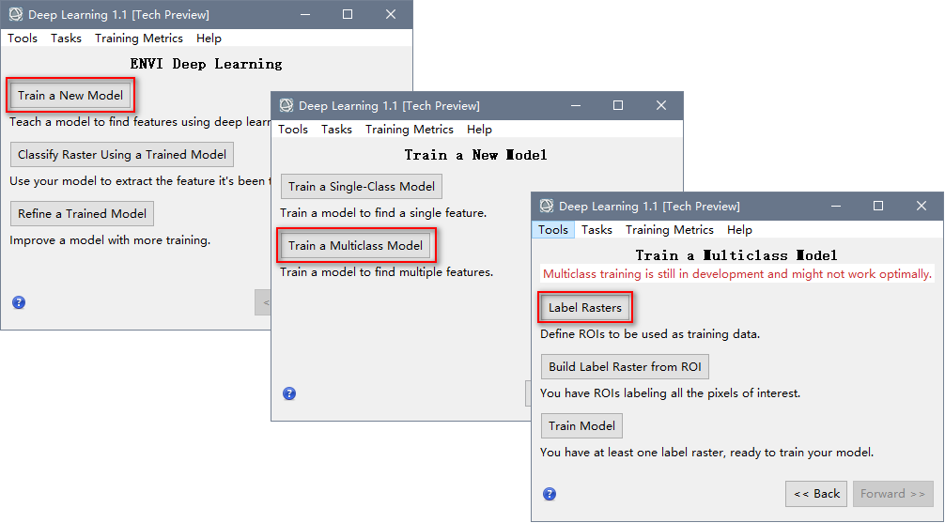Click 'Train a model to find a single feature.'

tap(383, 213)
